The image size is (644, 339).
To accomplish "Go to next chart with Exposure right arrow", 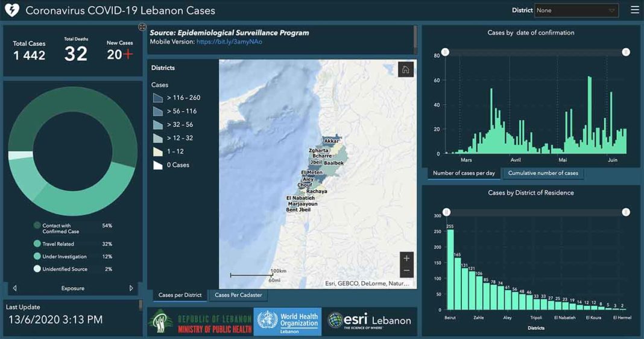I will 131,288.
